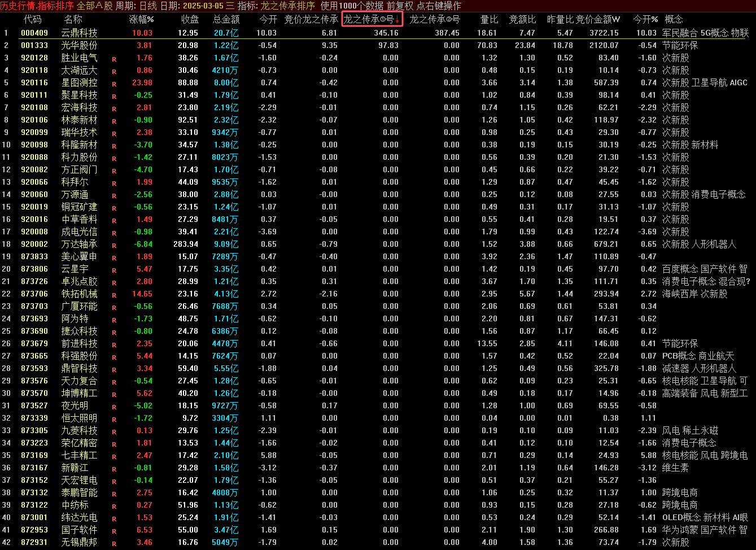Screen dimensions: 756x550
Task: Select the 太湖远大 stock name
Action: [79, 70]
